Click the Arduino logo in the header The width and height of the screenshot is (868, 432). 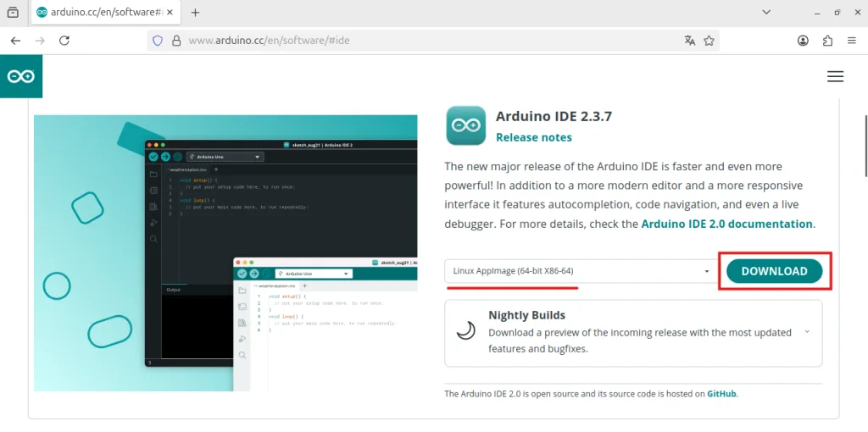coord(21,76)
